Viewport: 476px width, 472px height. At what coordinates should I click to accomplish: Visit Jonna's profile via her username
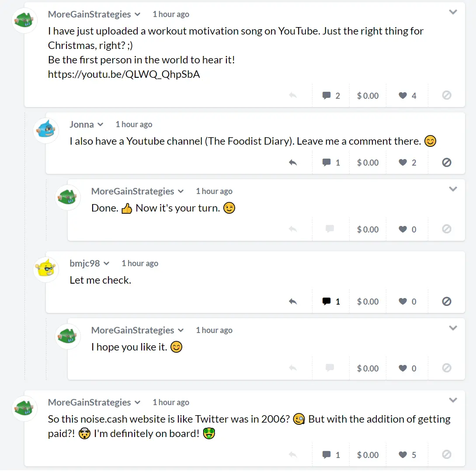(82, 125)
